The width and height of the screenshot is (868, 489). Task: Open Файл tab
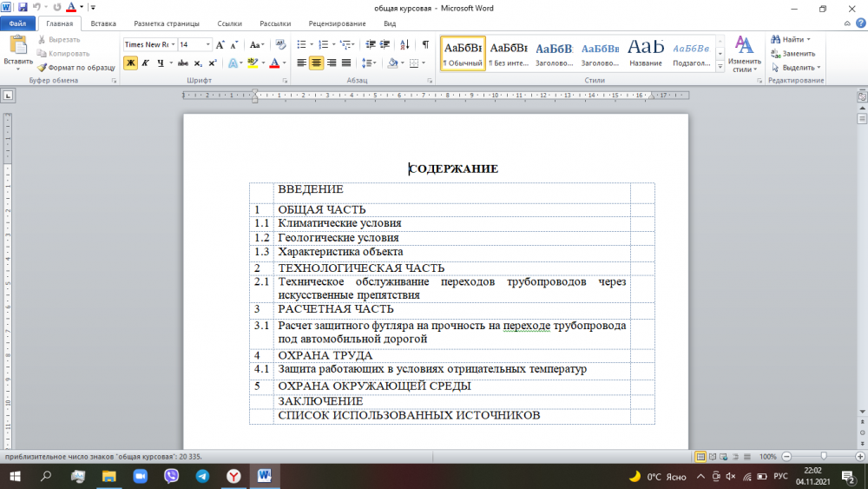(17, 23)
